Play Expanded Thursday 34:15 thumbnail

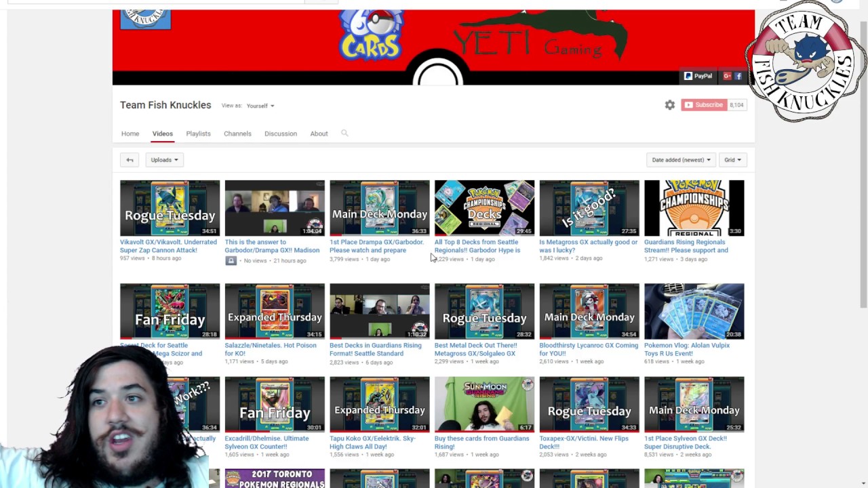click(275, 311)
